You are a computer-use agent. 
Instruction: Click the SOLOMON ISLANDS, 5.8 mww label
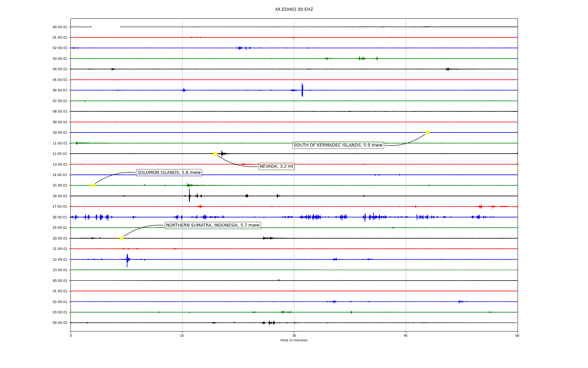(x=169, y=173)
